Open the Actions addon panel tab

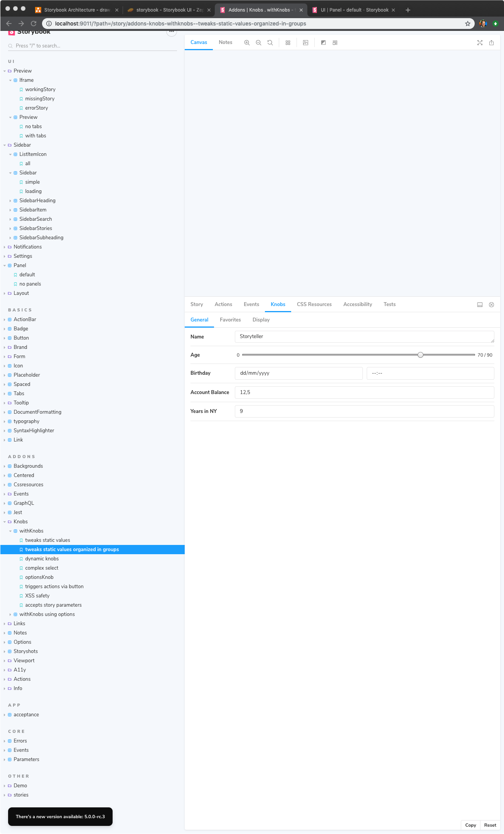point(223,305)
